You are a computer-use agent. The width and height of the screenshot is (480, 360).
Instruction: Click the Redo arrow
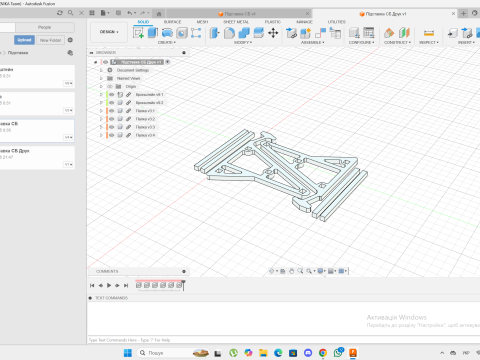[x=142, y=13]
